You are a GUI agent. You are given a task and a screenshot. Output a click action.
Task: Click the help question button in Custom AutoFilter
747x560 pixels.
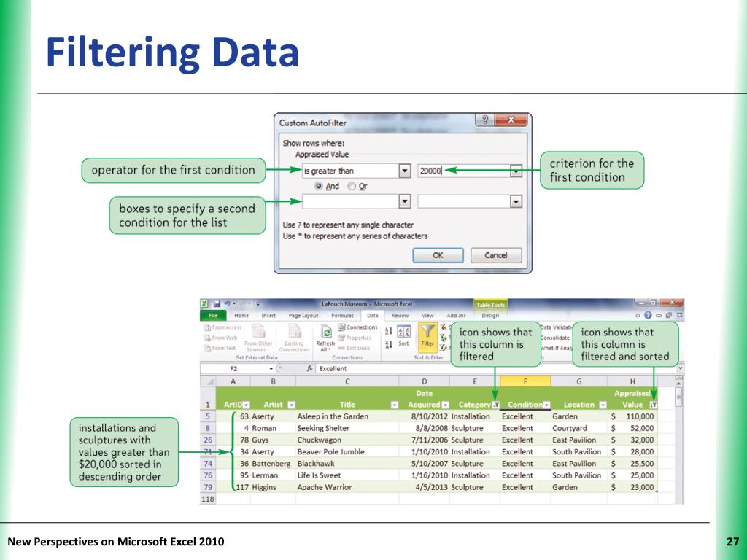pos(485,120)
